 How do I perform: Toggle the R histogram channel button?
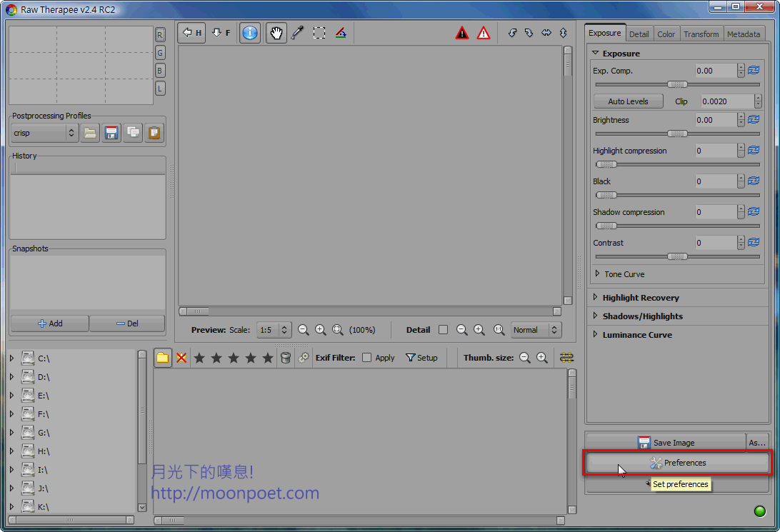coord(160,35)
